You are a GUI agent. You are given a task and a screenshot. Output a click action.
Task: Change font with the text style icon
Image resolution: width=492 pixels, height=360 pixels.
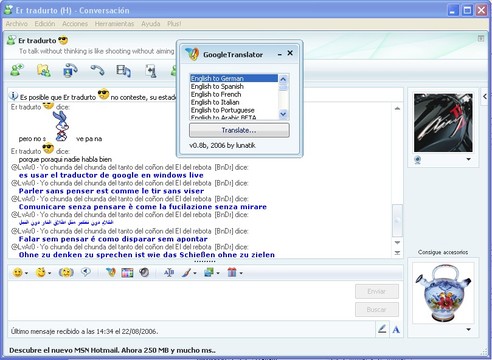pyautogui.click(x=169, y=273)
